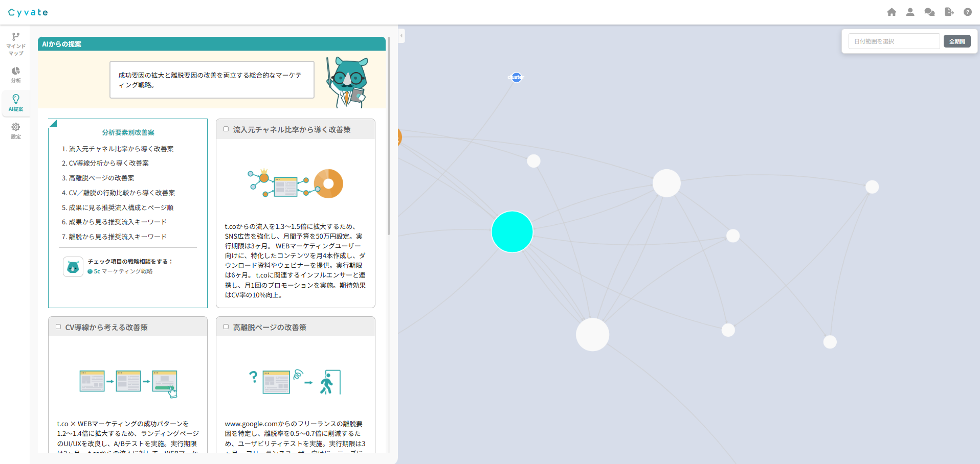
Task: Click the 分析要素別改善案 heading
Action: pyautogui.click(x=128, y=132)
